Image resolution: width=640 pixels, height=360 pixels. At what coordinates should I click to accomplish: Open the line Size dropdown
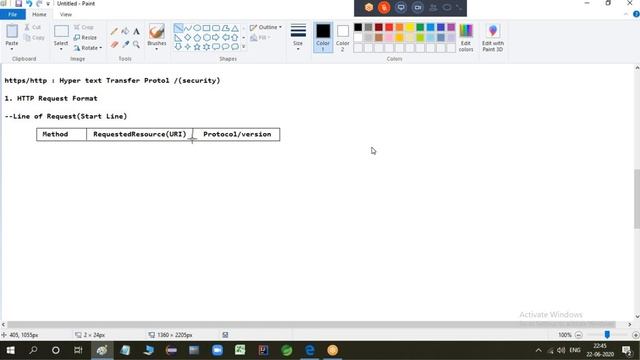(x=298, y=38)
